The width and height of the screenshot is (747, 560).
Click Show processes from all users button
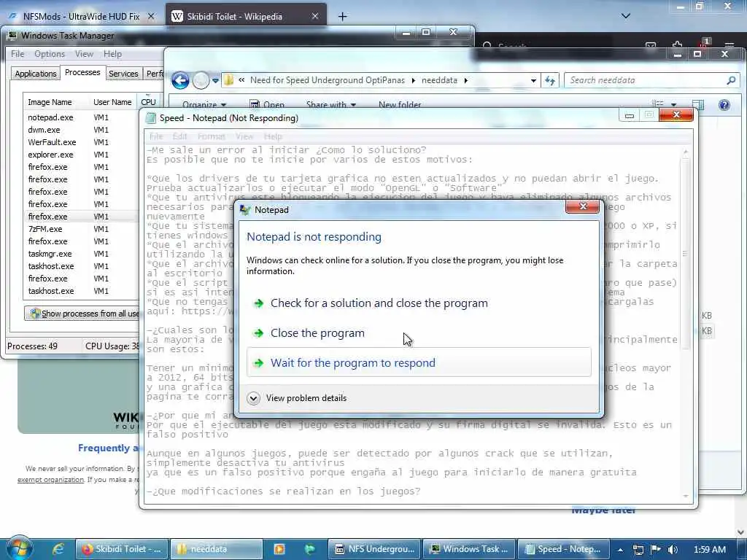(x=82, y=314)
